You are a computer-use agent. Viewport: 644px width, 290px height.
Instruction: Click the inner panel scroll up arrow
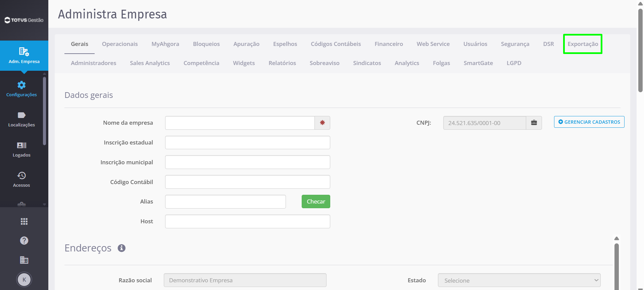pos(616,238)
